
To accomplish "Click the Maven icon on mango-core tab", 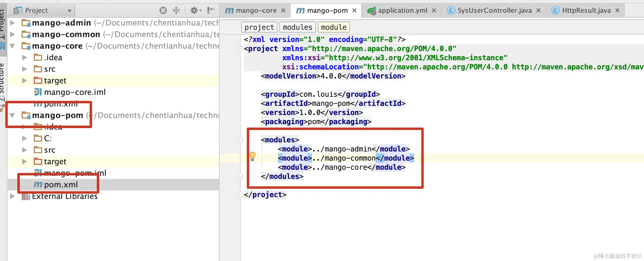I will coord(229,11).
